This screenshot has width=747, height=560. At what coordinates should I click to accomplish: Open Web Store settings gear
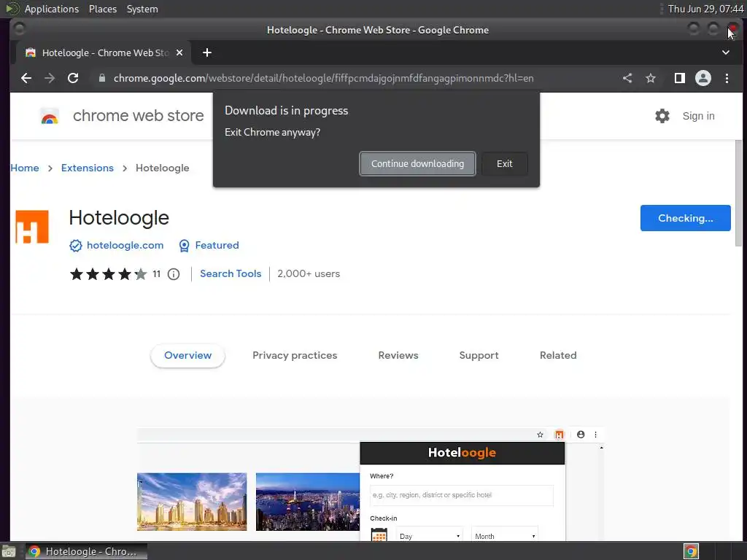[662, 116]
